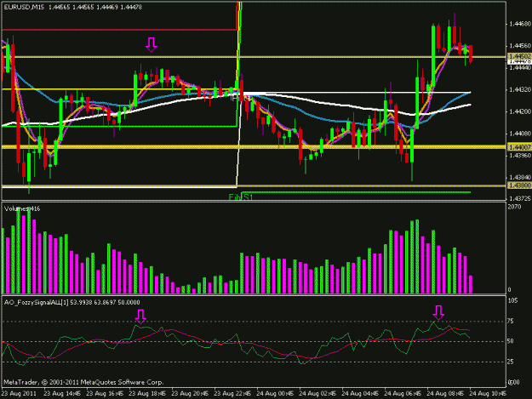Click the 24 Aug 04:45 time label
The height and width of the screenshot is (399, 532).
[360, 394]
